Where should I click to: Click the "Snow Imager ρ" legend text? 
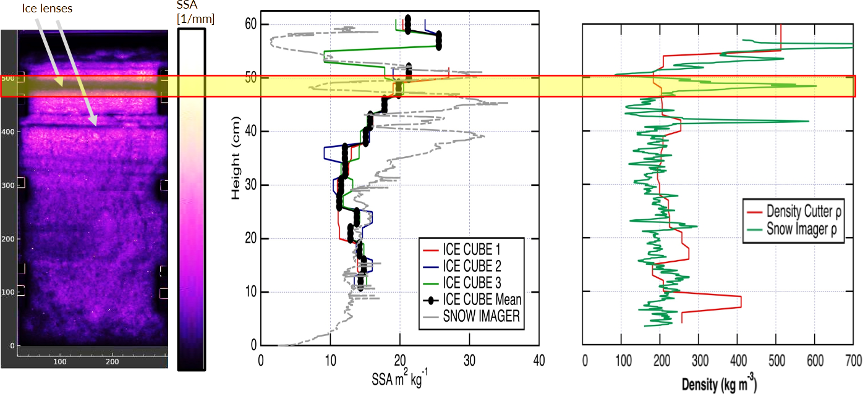806,230
